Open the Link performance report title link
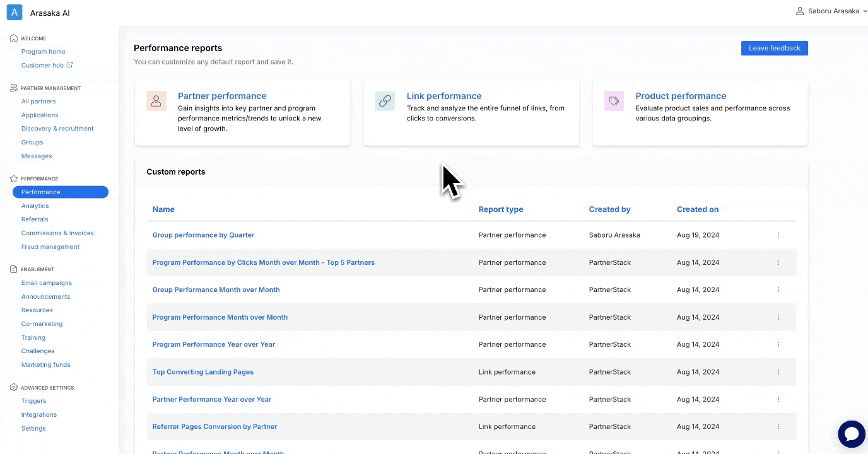This screenshot has width=868, height=454. tap(444, 96)
